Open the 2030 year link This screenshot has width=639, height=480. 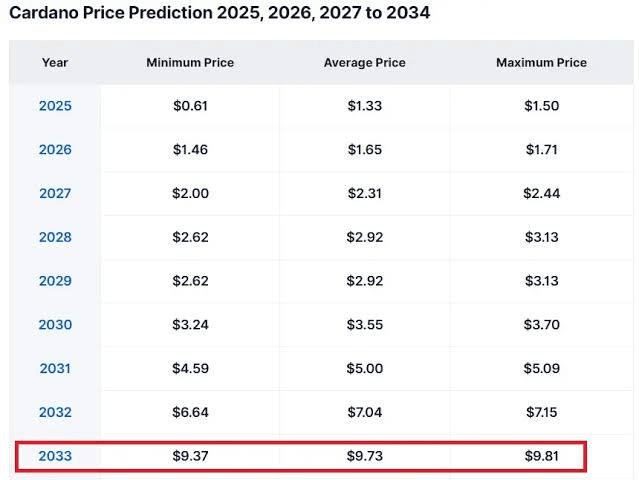click(x=55, y=325)
